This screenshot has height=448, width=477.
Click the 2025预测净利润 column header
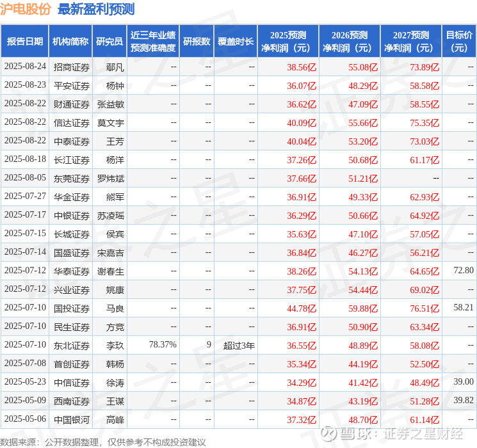point(288,42)
